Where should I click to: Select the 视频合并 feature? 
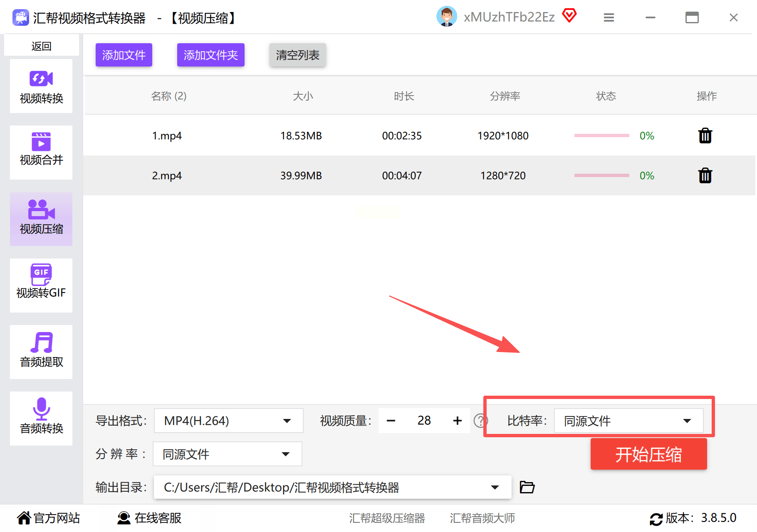[41, 153]
